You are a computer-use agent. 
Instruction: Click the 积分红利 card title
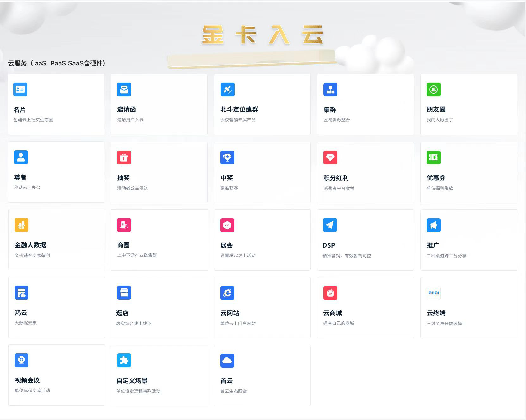(x=336, y=178)
